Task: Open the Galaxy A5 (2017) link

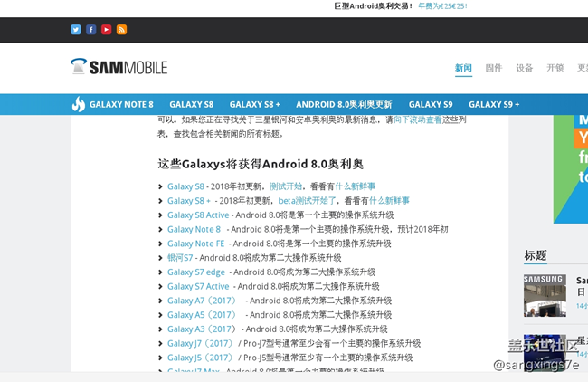Action: coord(202,315)
